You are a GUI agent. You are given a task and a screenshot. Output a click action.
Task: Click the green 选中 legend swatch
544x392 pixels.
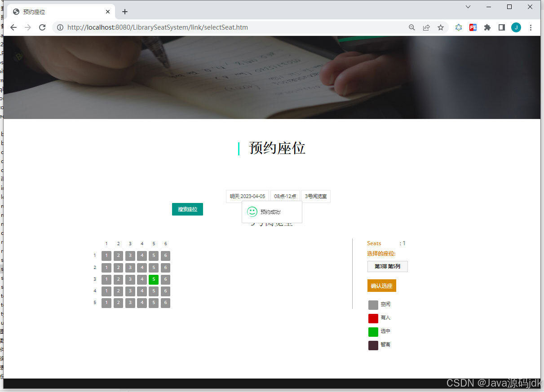tap(373, 332)
